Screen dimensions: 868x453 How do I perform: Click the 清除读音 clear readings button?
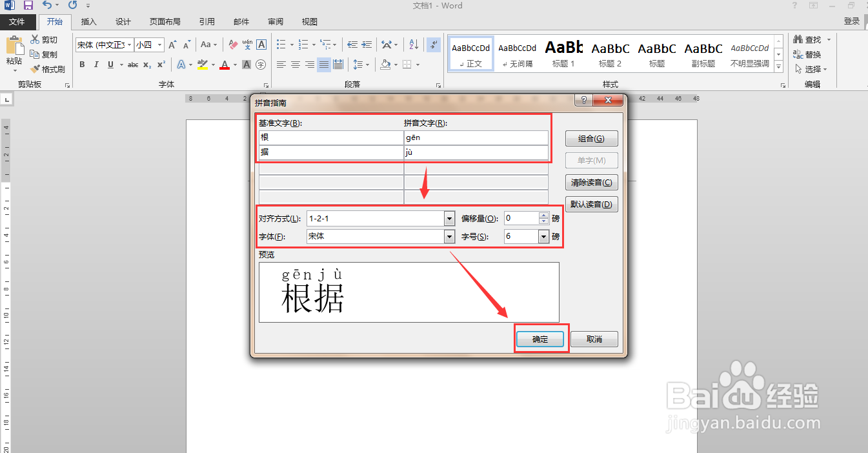click(591, 182)
